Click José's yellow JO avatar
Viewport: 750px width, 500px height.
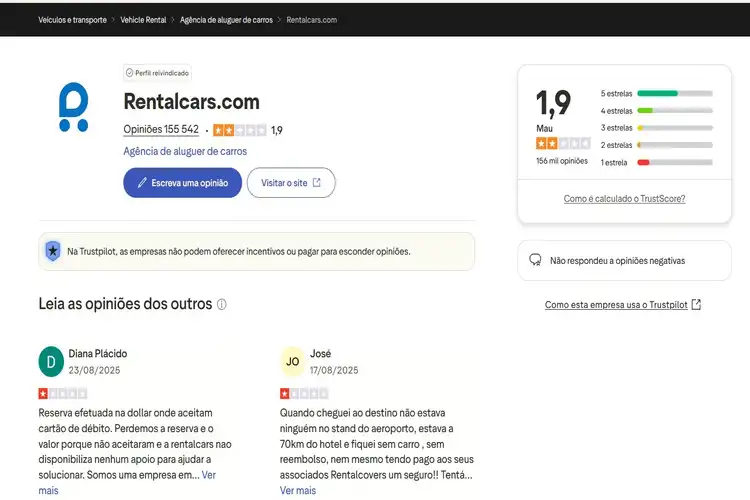coord(292,361)
